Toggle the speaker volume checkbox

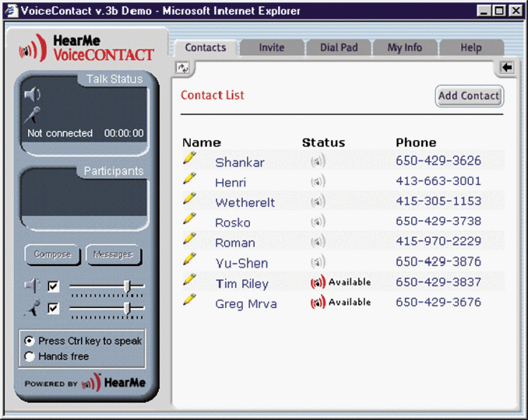[x=54, y=286]
